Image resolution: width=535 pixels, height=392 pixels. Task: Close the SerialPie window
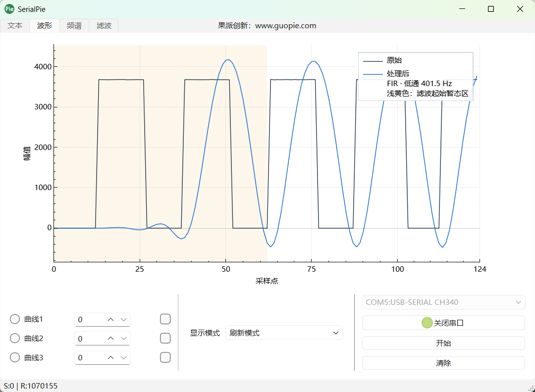pyautogui.click(x=520, y=9)
